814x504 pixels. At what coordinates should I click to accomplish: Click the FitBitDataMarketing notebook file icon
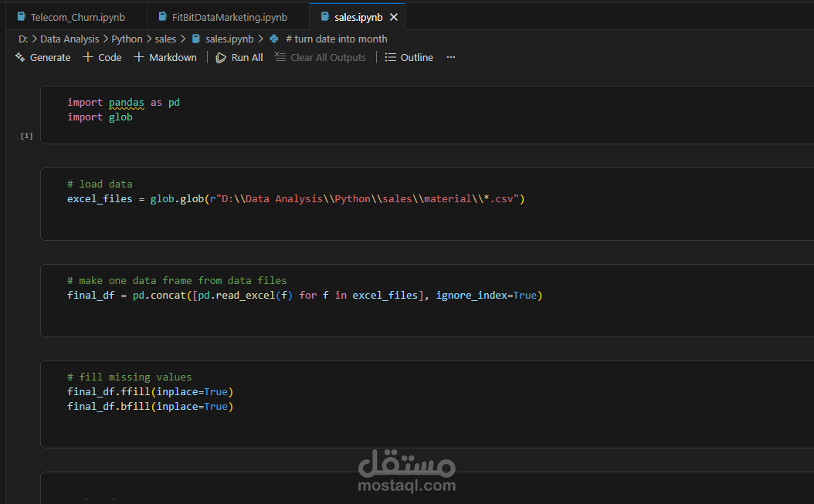pyautogui.click(x=162, y=17)
